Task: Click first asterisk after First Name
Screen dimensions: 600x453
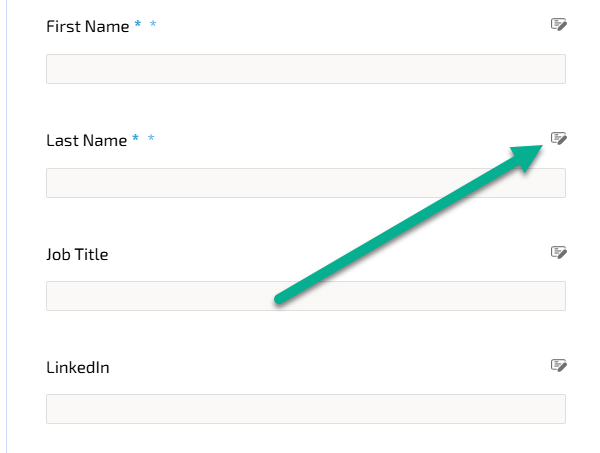Action: (137, 25)
